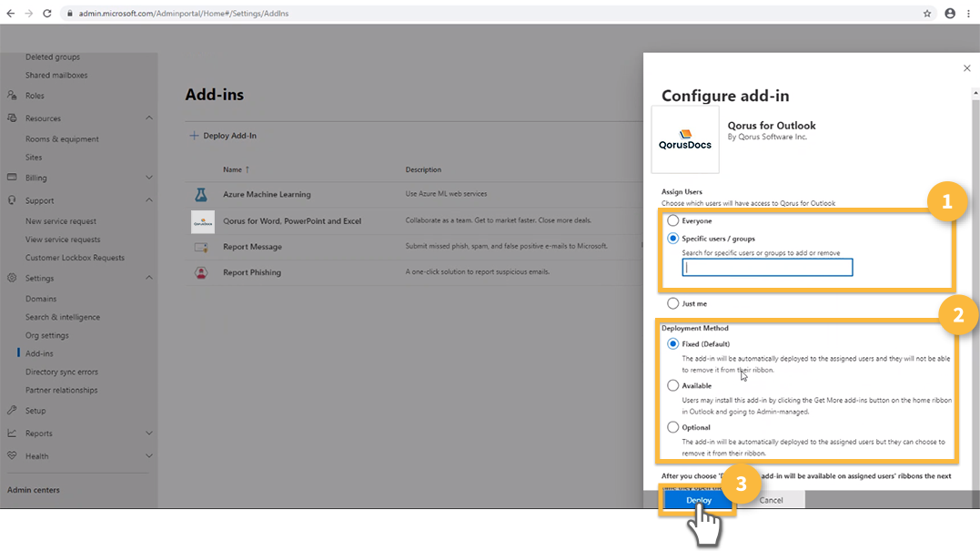This screenshot has width=980, height=551.
Task: Collapse the Settings section chevron
Action: [148, 278]
